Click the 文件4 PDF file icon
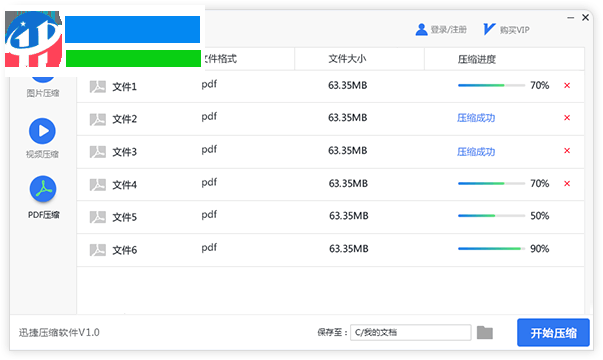The height and width of the screenshot is (360, 603). (98, 185)
